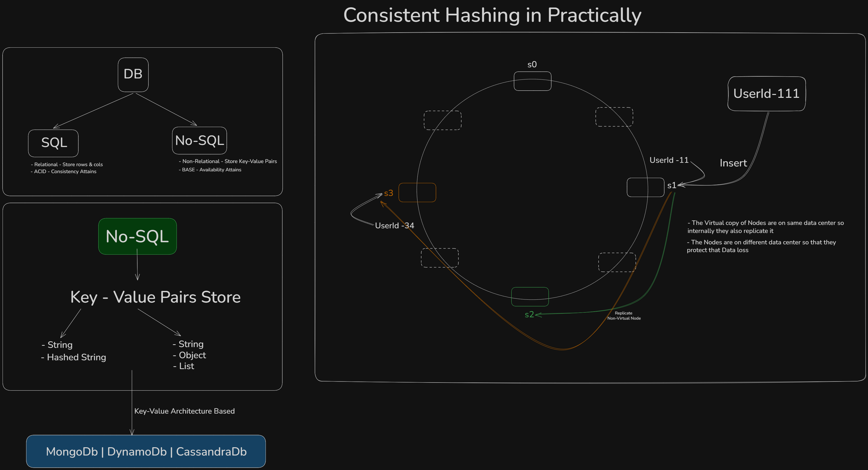Click the 'Key-Value Architecture Based' label
868x470 pixels.
185,411
